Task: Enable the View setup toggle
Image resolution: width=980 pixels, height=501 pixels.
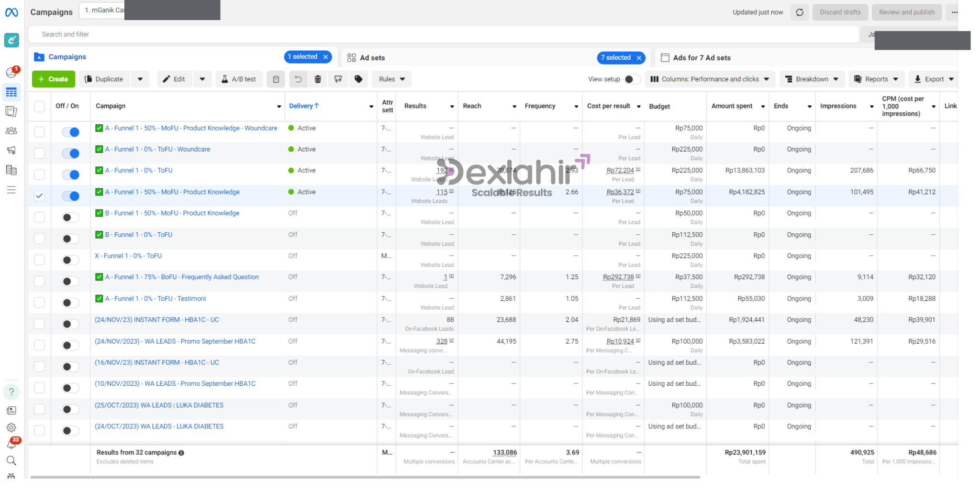Action: pos(632,79)
